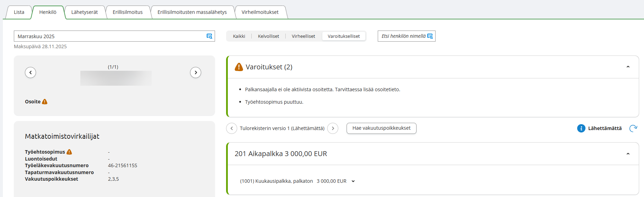Click the Palkansaajalla ei ole aktiivista osoitetta warning
Image resolution: width=644 pixels, height=197 pixels.
pos(323,89)
